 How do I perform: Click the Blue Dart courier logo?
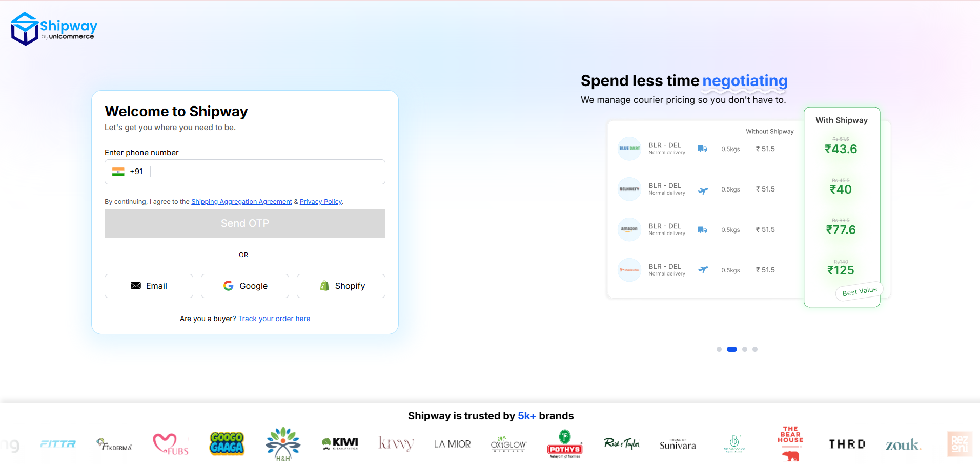coord(629,149)
